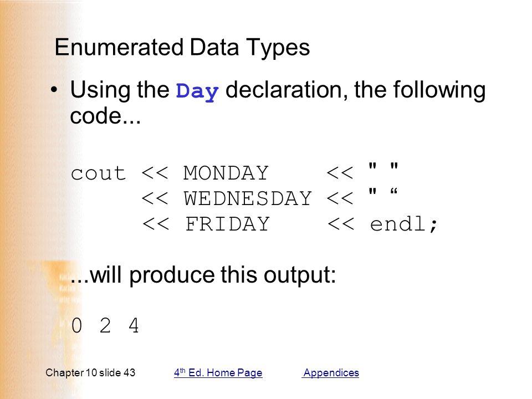Open the Appendices link

[330, 372]
